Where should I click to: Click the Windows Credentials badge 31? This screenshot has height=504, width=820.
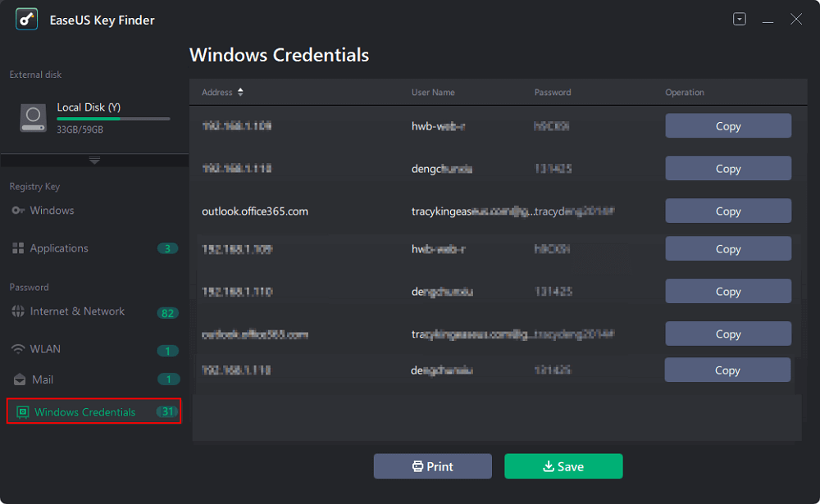(x=167, y=411)
